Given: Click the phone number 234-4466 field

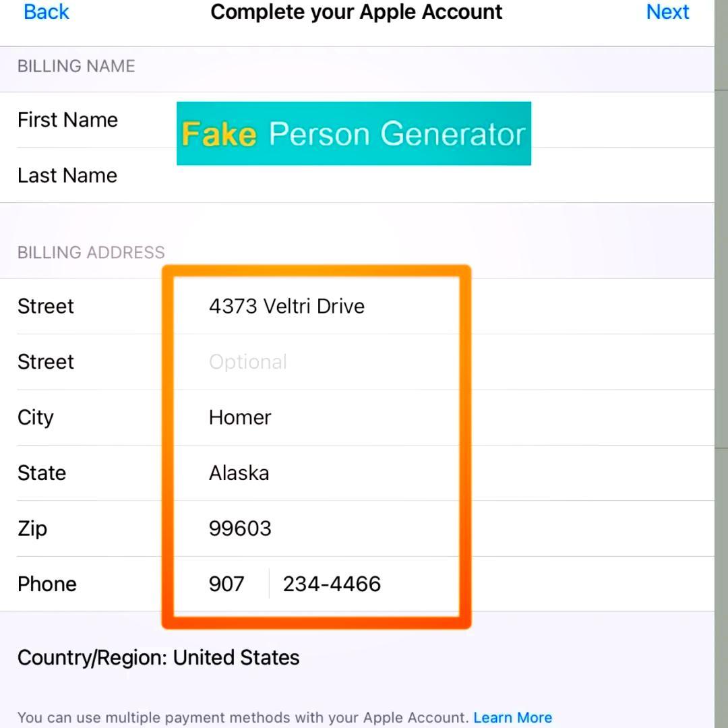Looking at the screenshot, I should pyautogui.click(x=332, y=584).
